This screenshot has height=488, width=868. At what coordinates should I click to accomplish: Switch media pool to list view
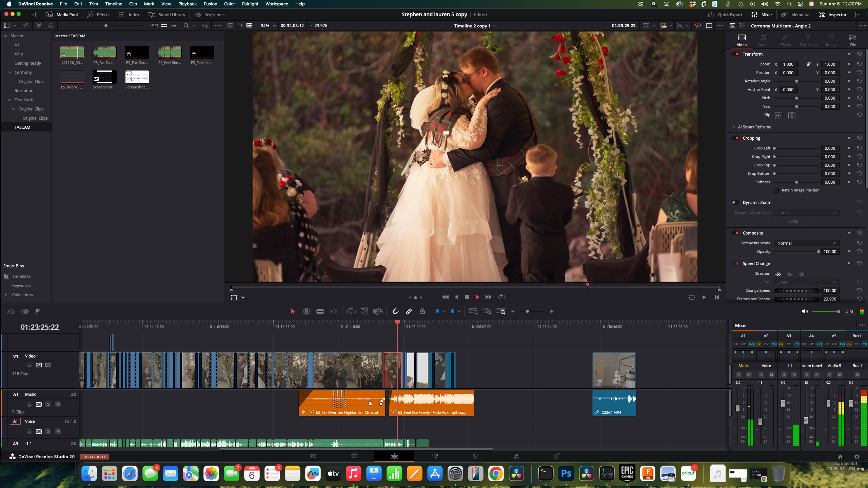pos(174,25)
